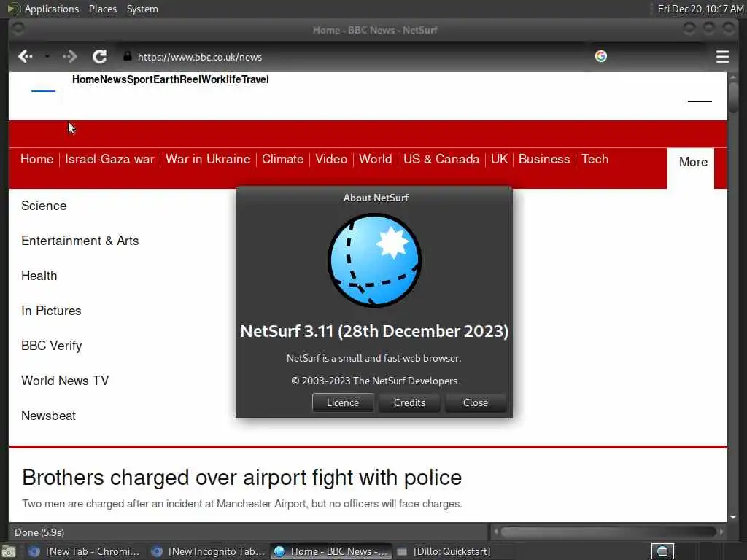747x560 pixels.
Task: Click the NetSurf Developers copyright text
Action: 374,381
